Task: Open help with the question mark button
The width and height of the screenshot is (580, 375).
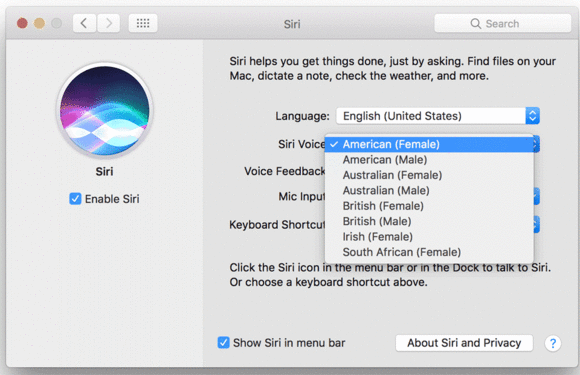Action: click(x=553, y=343)
